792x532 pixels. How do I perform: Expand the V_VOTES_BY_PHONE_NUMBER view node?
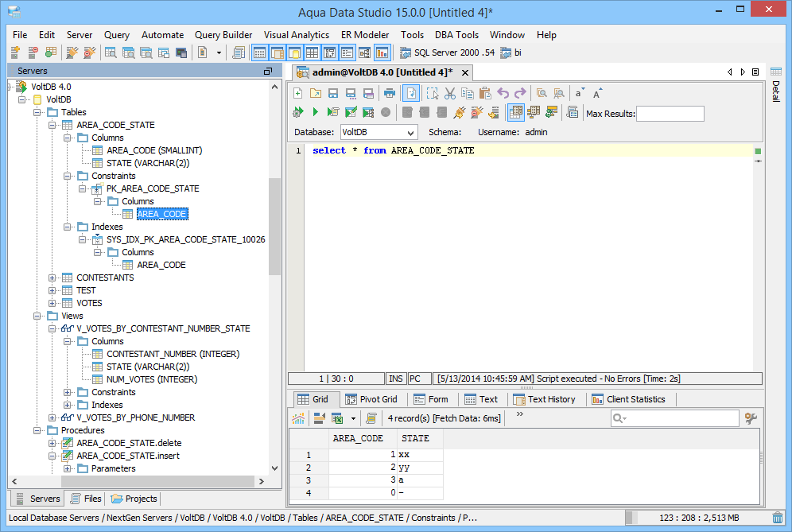tap(52, 417)
